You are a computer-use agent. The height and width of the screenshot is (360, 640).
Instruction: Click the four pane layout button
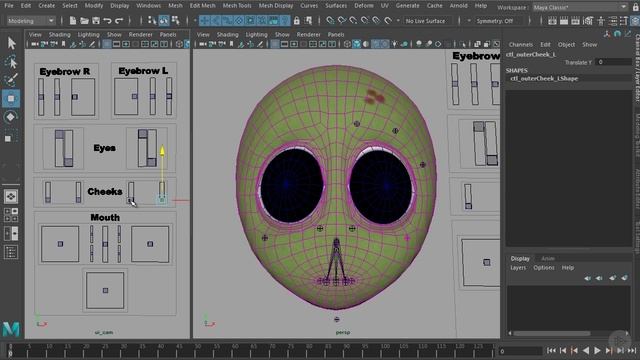tap(11, 215)
